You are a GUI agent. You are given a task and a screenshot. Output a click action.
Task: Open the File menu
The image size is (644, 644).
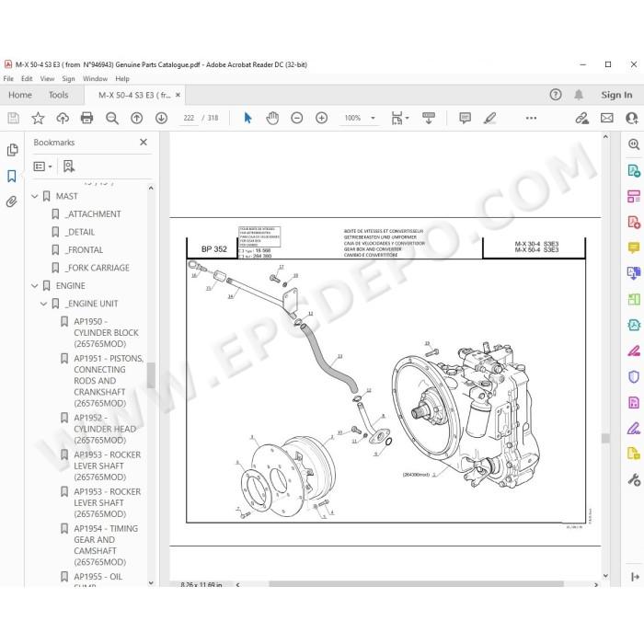[x=8, y=78]
